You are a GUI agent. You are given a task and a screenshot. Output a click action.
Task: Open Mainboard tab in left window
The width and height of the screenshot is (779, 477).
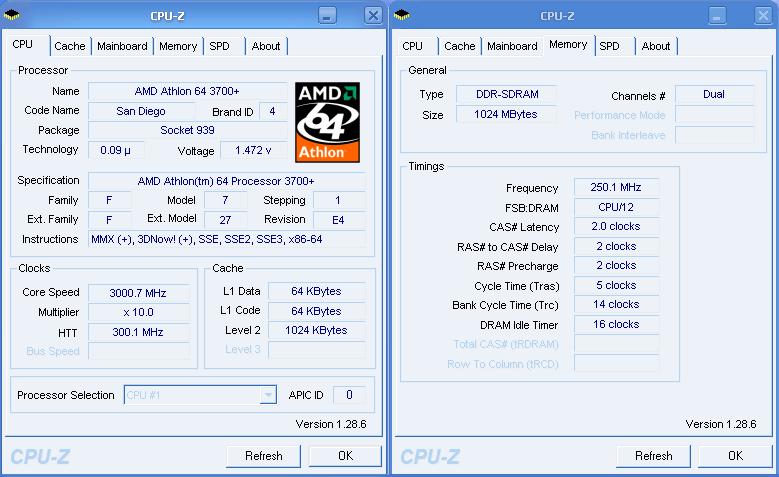(122, 46)
